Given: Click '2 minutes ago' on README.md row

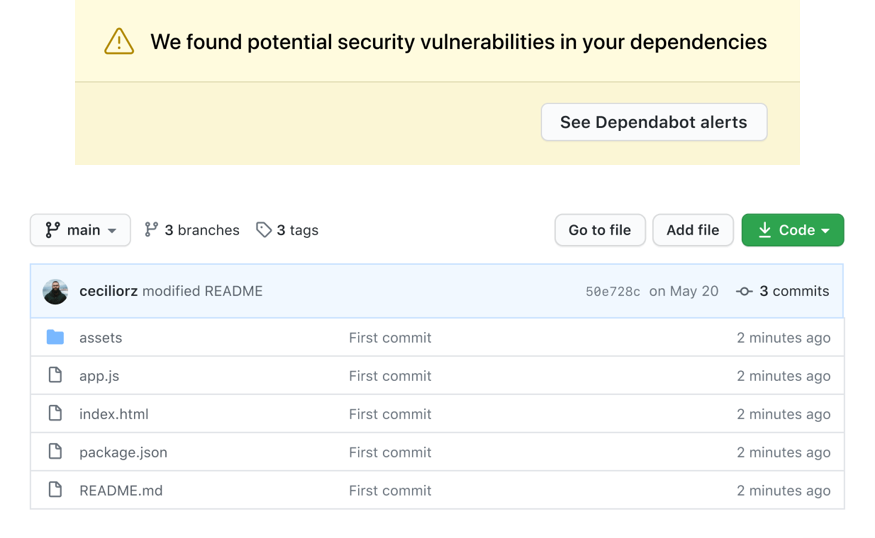Looking at the screenshot, I should [783, 491].
